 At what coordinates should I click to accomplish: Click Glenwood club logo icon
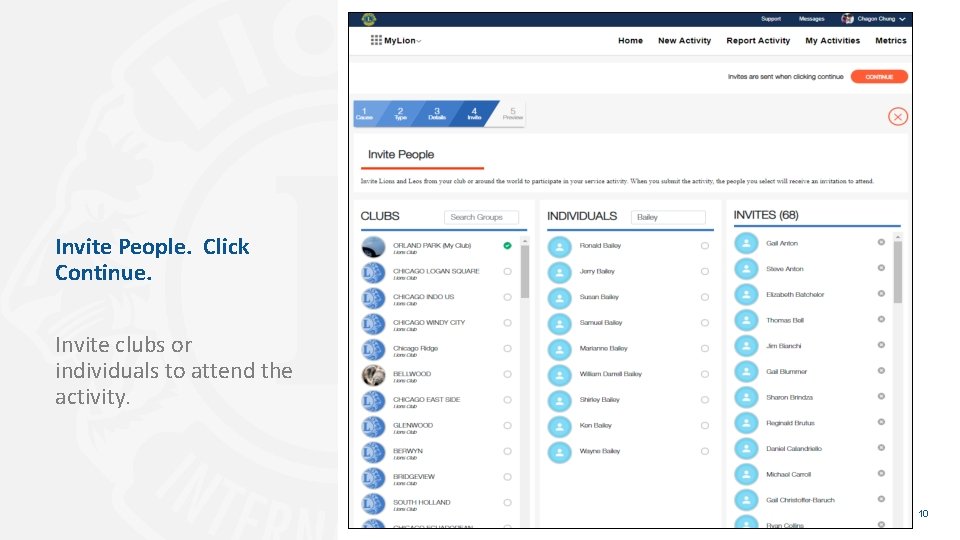click(x=373, y=426)
